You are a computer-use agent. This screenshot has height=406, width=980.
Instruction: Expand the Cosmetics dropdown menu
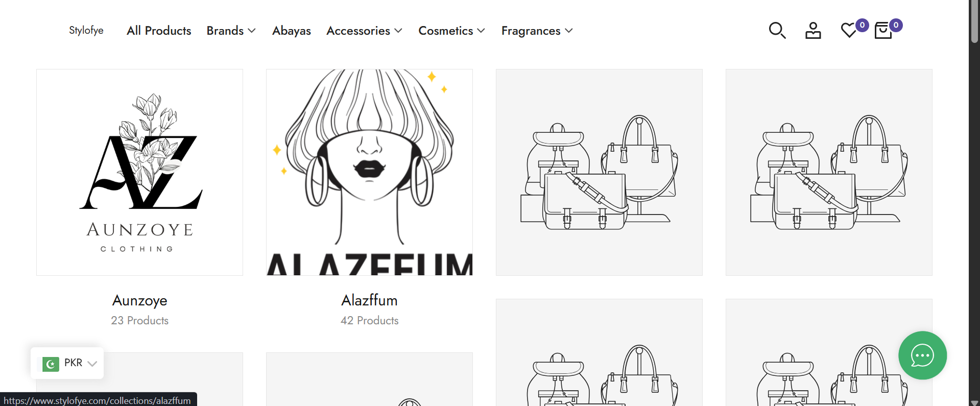451,31
